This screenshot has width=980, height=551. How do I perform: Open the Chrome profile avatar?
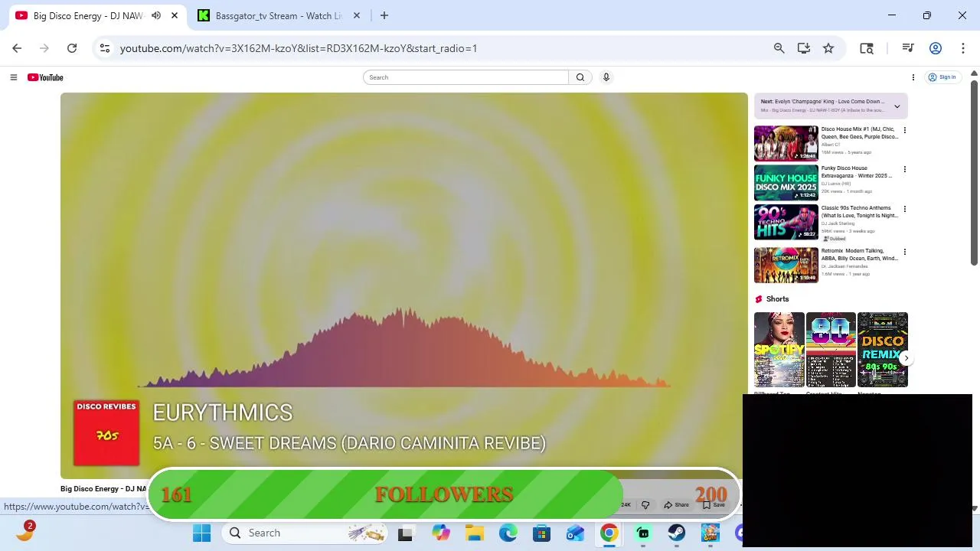point(935,48)
